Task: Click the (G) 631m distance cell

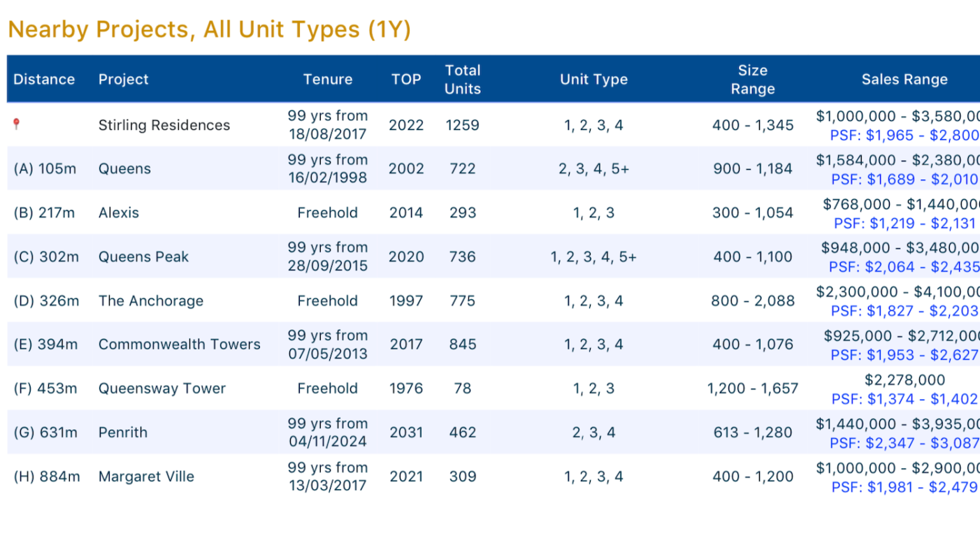Action: pyautogui.click(x=45, y=433)
